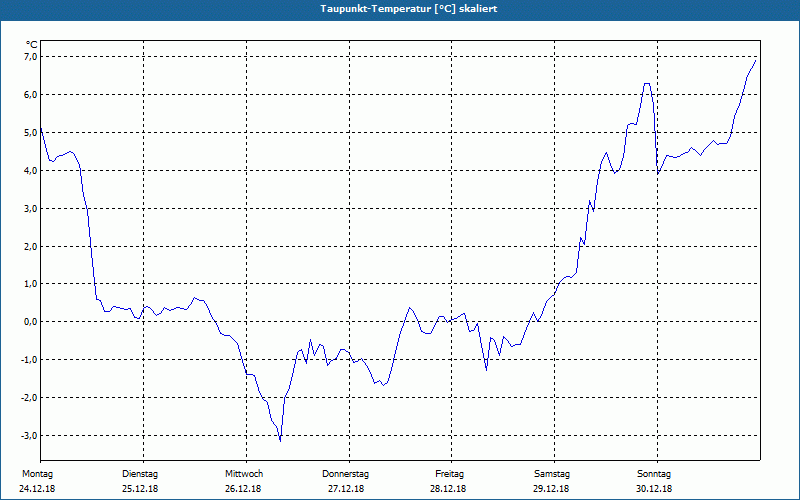The height and width of the screenshot is (500, 800).
Task: Click the 29.12.18 date label
Action: [551, 489]
